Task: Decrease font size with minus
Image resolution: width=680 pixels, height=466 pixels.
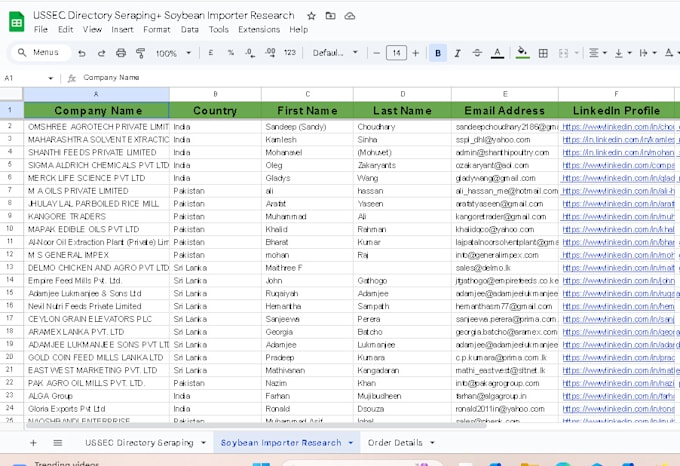Action: [x=376, y=53]
